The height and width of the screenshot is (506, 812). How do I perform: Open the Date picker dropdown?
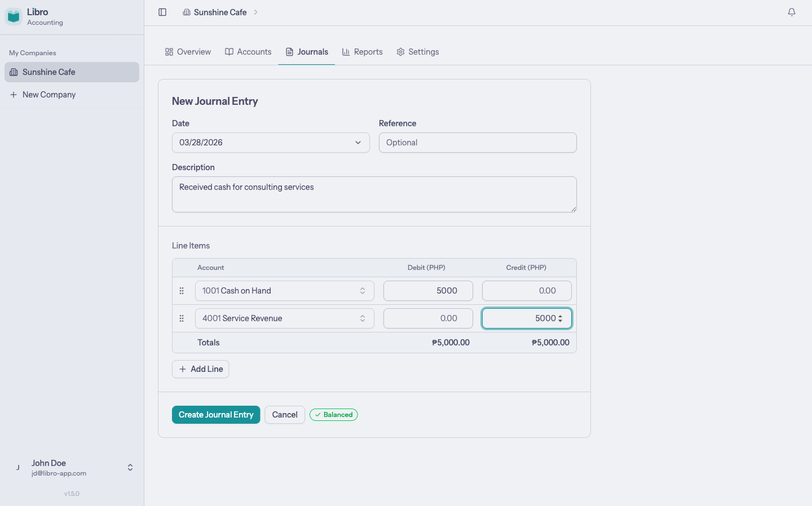[358, 143]
